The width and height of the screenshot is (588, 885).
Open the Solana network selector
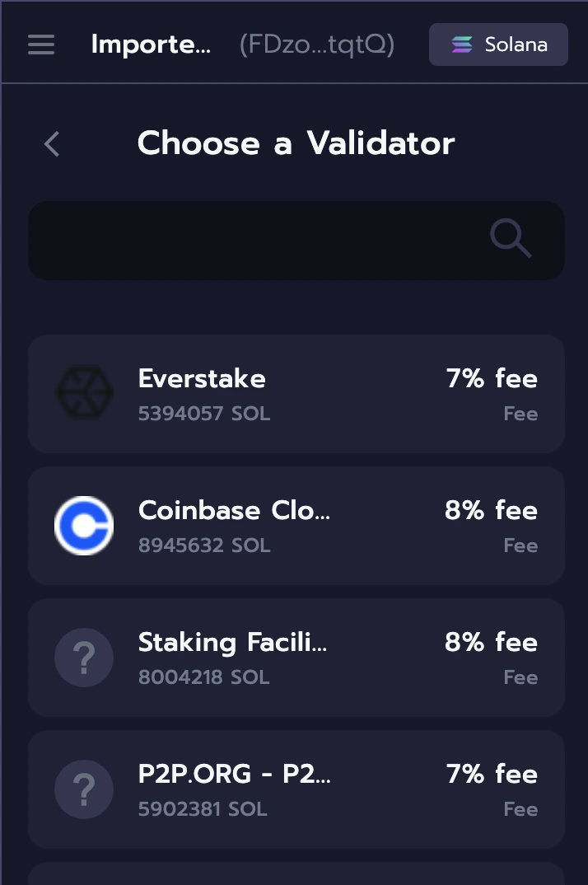click(x=498, y=44)
